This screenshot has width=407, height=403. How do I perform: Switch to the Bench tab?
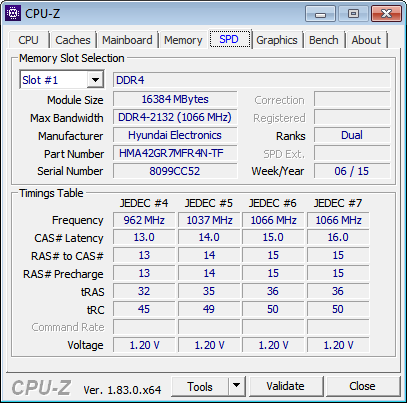[x=323, y=40]
